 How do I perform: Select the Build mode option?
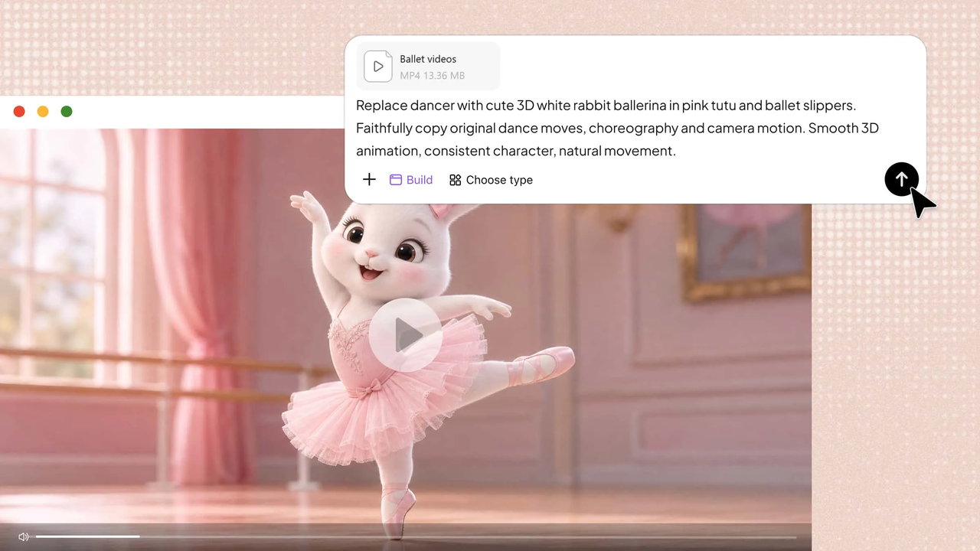tap(411, 180)
